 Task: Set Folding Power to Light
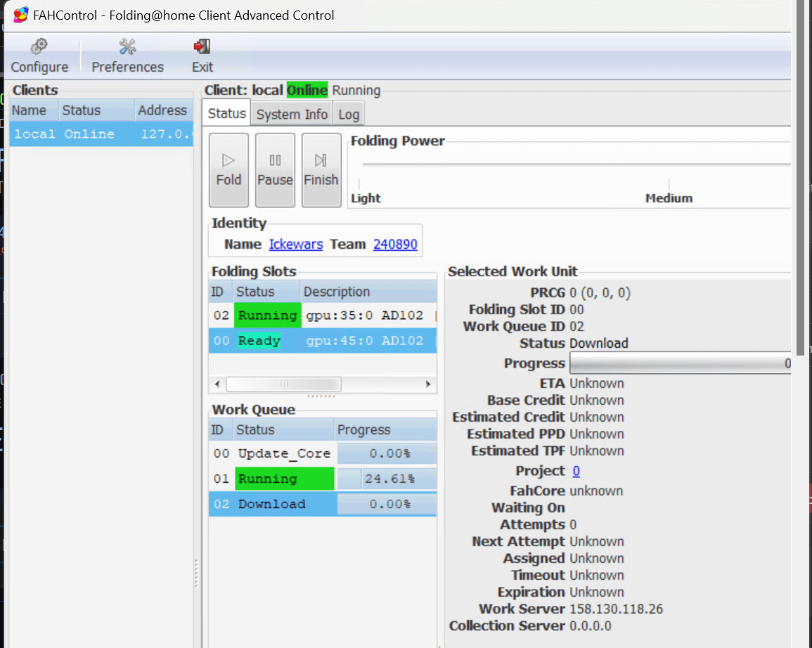click(x=366, y=197)
